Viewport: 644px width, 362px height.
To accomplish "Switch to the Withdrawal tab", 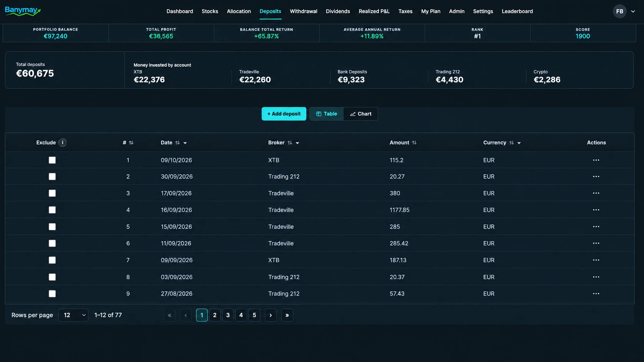I will pyautogui.click(x=304, y=12).
